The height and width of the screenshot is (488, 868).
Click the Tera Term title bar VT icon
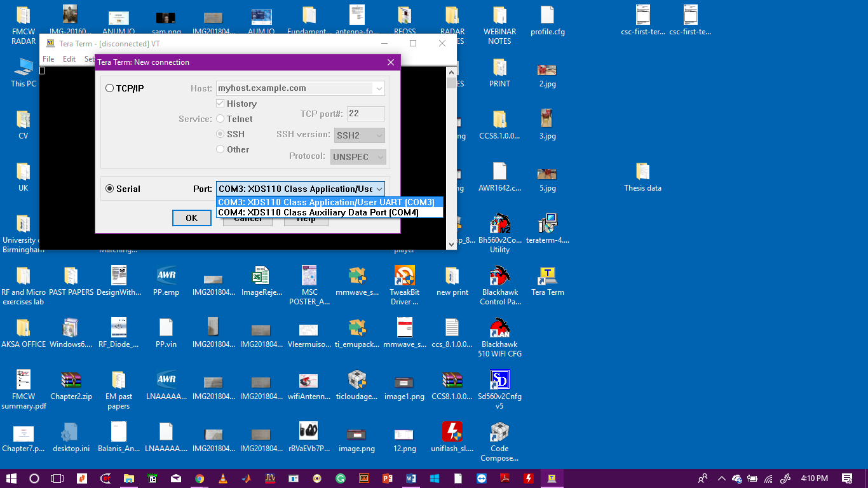[x=51, y=43]
